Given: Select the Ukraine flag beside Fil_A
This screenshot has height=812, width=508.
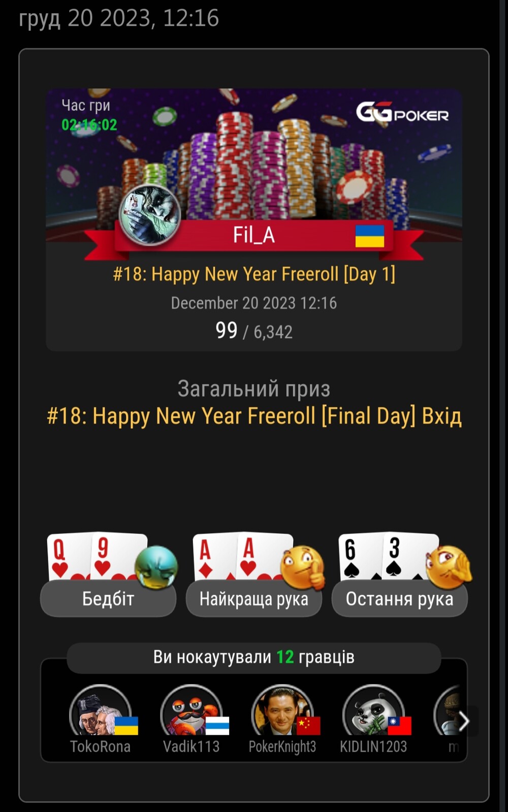Looking at the screenshot, I should 370,237.
